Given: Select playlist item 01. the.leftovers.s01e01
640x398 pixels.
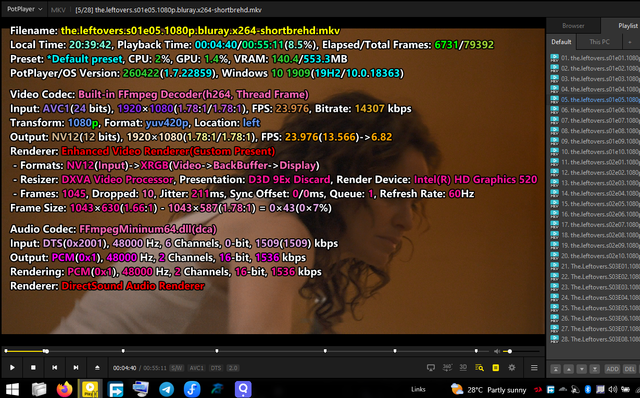Looking at the screenshot, I should (x=594, y=58).
